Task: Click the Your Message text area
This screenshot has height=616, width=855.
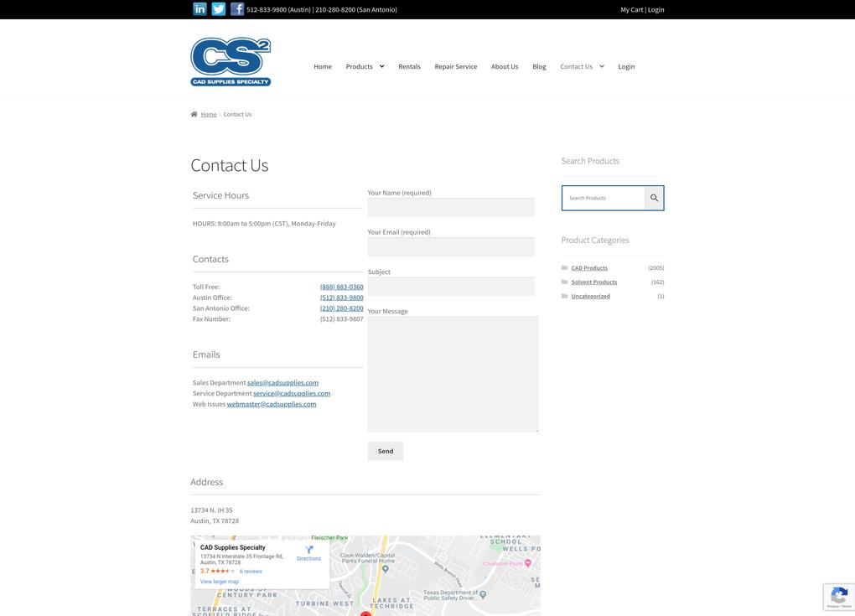Action: [x=453, y=374]
